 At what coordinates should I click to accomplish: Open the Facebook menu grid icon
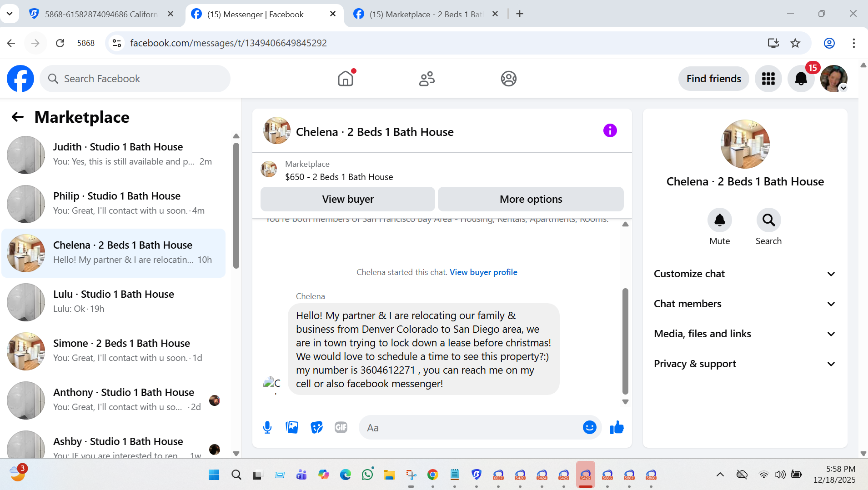768,79
